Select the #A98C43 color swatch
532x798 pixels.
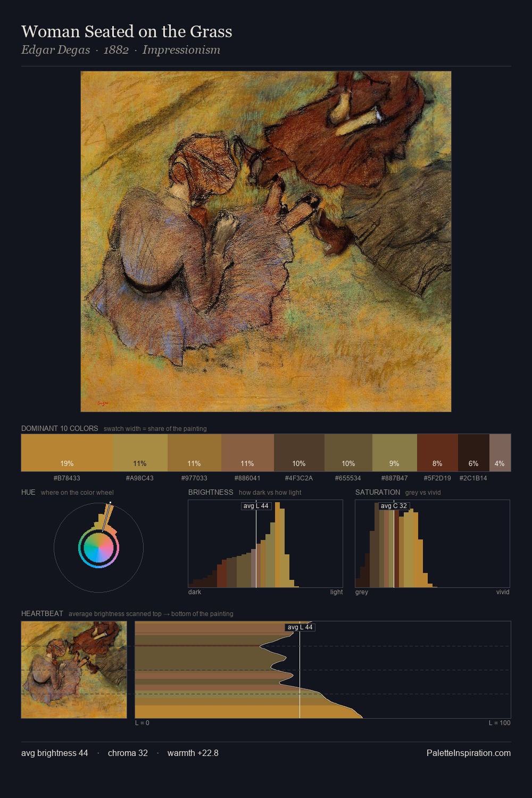point(140,453)
